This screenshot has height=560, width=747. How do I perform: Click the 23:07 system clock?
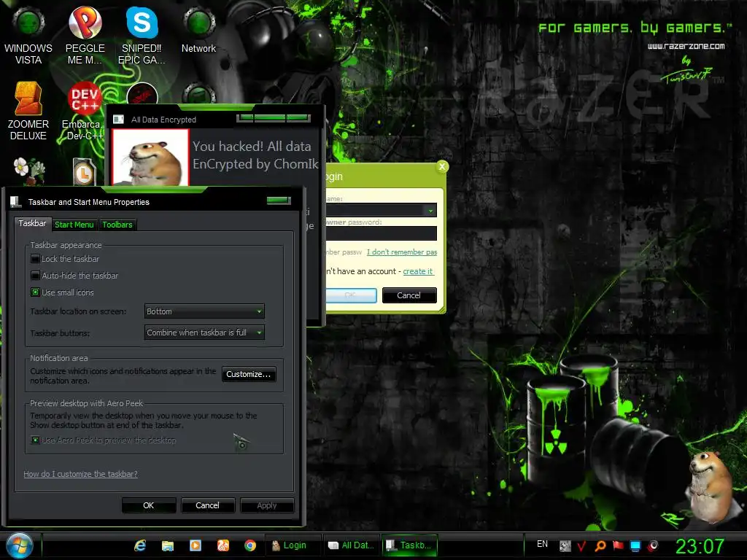pyautogui.click(x=700, y=546)
